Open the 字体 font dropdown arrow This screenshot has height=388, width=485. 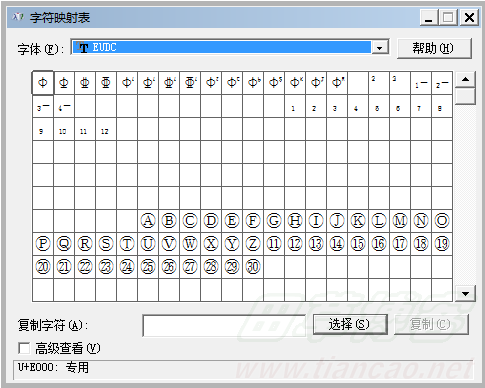(x=379, y=48)
